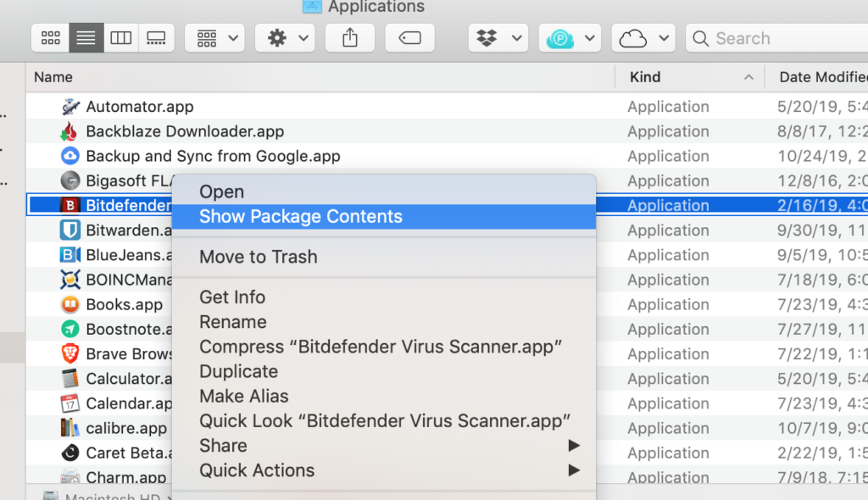868x500 pixels.
Task: Select the Calendar app icon
Action: point(70,403)
